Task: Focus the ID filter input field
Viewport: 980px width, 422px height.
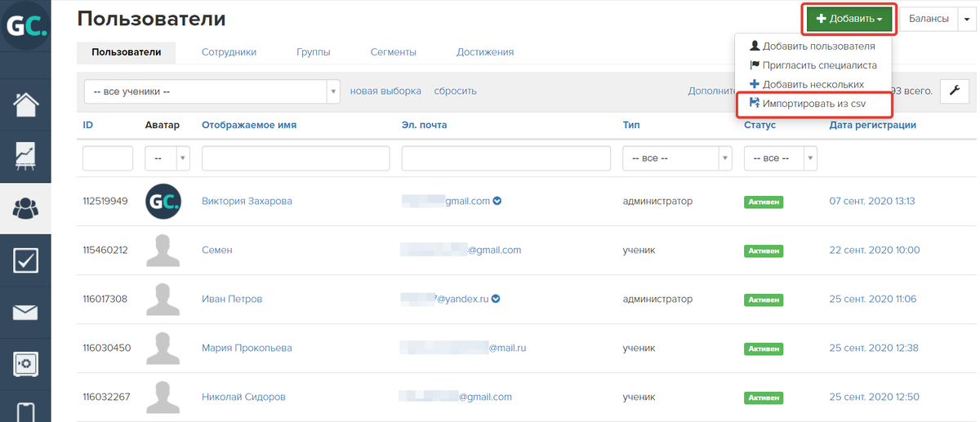Action: coord(108,158)
